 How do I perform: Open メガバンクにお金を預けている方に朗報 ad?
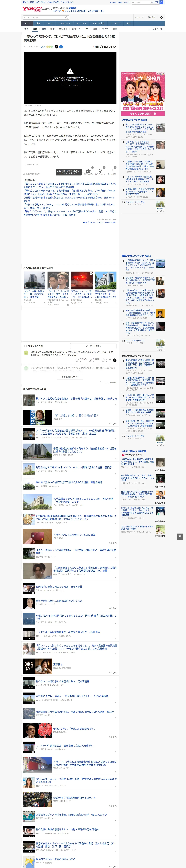tap(74, 535)
